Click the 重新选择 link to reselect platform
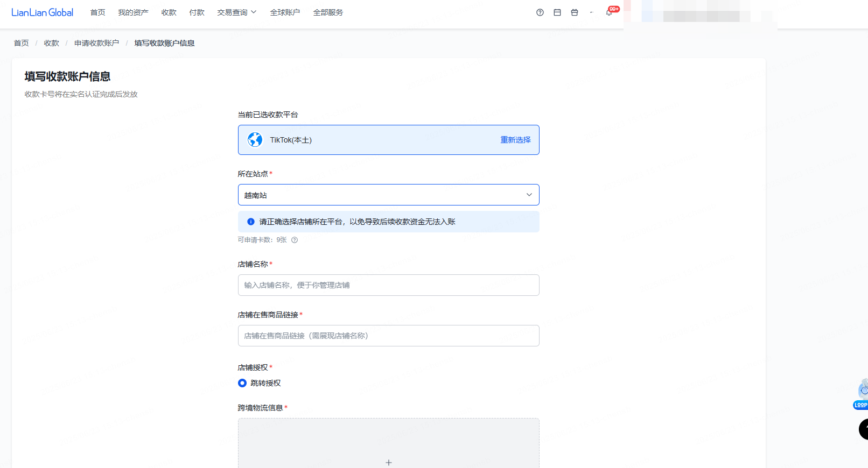The width and height of the screenshot is (868, 468). pyautogui.click(x=515, y=140)
